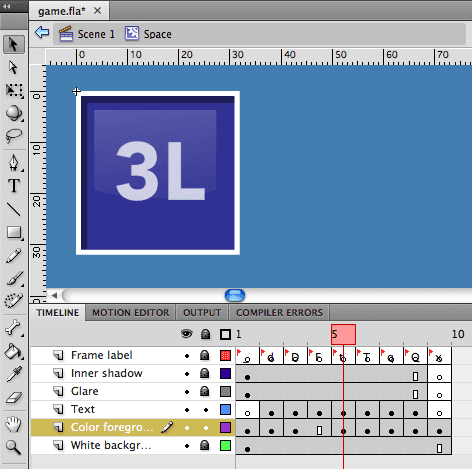
Task: Select the Selection (arrow) tool
Action: click(x=13, y=44)
